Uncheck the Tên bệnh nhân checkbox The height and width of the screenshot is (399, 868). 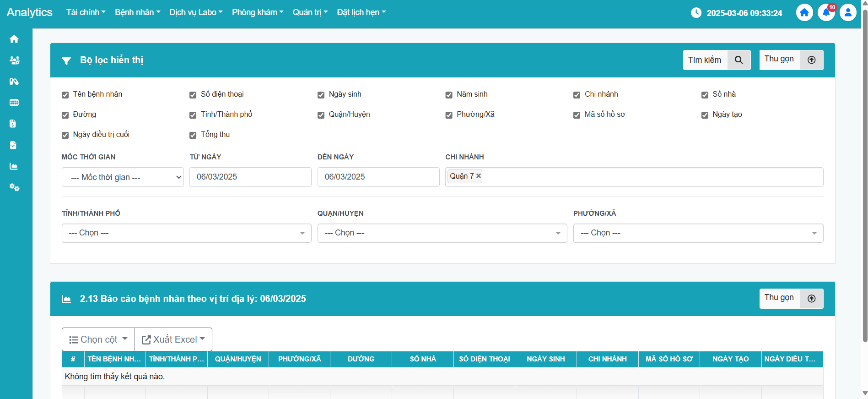(65, 95)
